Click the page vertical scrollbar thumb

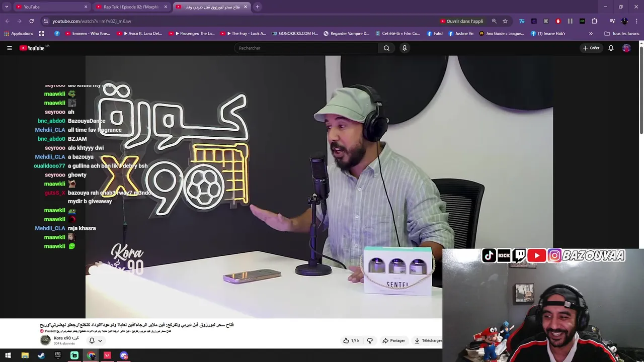[x=641, y=90]
